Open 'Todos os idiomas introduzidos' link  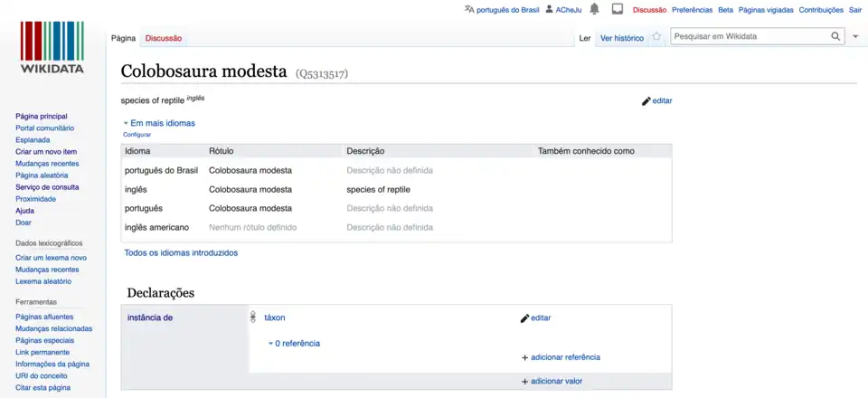[x=181, y=253]
